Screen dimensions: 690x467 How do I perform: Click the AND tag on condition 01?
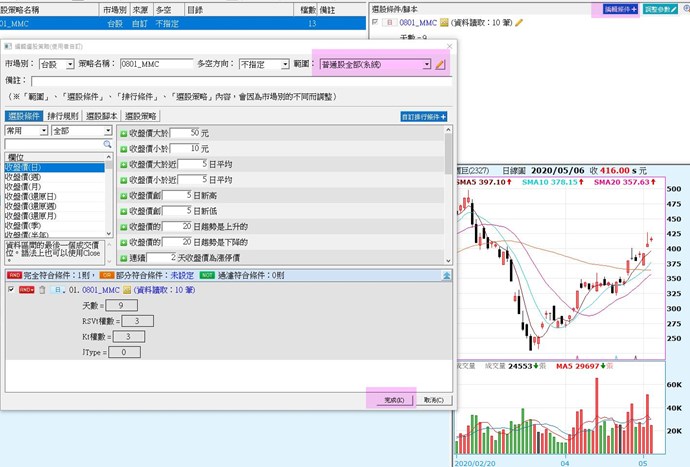27,290
